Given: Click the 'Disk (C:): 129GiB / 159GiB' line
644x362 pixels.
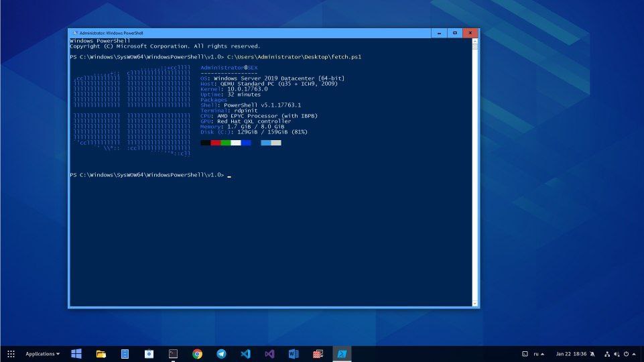Looking at the screenshot, I should pos(254,132).
